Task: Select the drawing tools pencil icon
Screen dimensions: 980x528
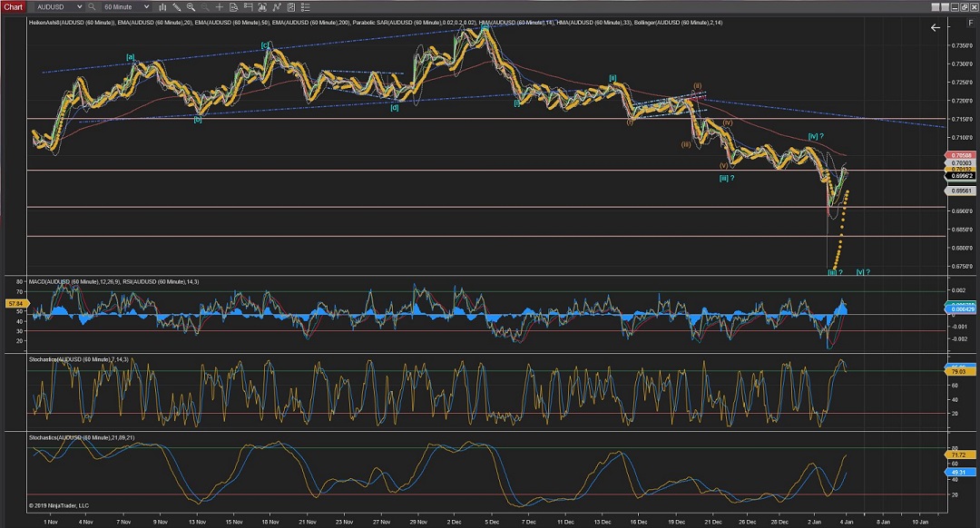Action: pyautogui.click(x=177, y=7)
